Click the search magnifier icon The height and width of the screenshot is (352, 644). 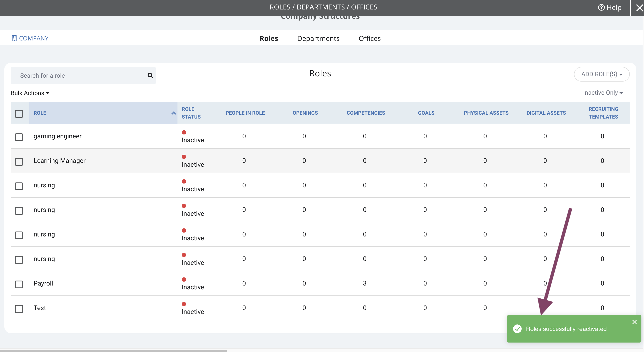pos(150,76)
